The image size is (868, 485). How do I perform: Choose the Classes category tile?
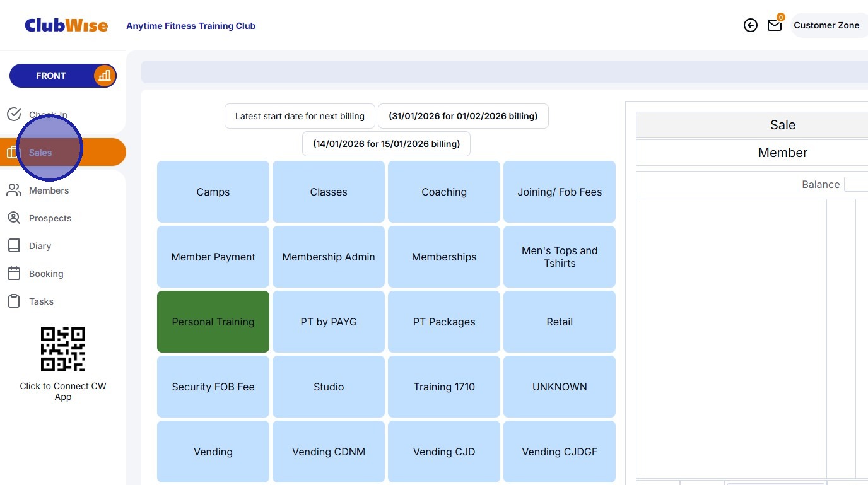point(329,192)
